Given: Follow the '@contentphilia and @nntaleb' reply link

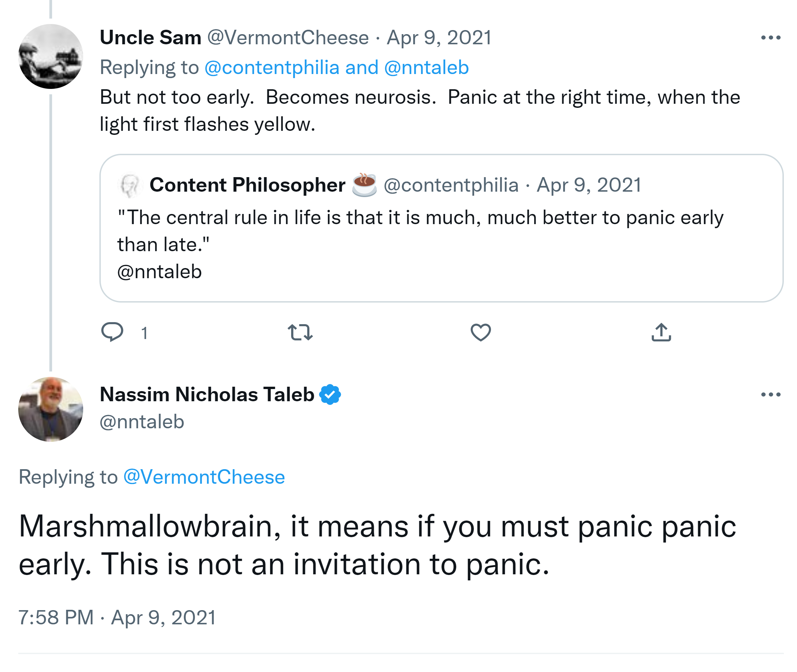Looking at the screenshot, I should tap(336, 67).
